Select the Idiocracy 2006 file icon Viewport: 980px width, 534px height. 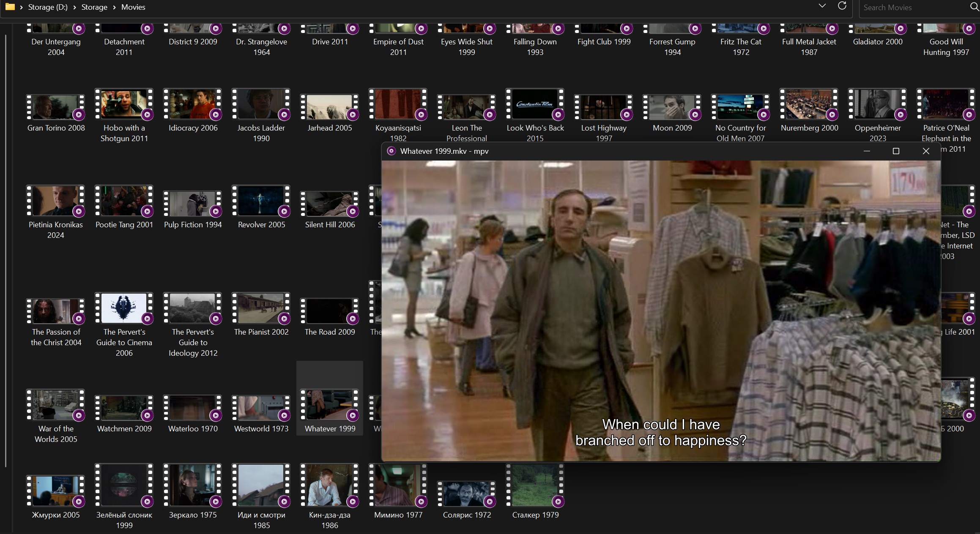[192, 104]
